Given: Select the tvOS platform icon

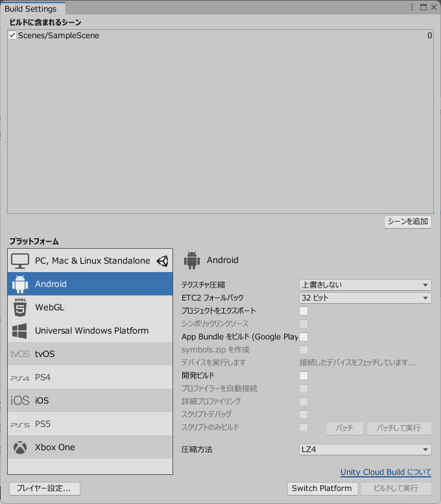Looking at the screenshot, I should (x=20, y=354).
